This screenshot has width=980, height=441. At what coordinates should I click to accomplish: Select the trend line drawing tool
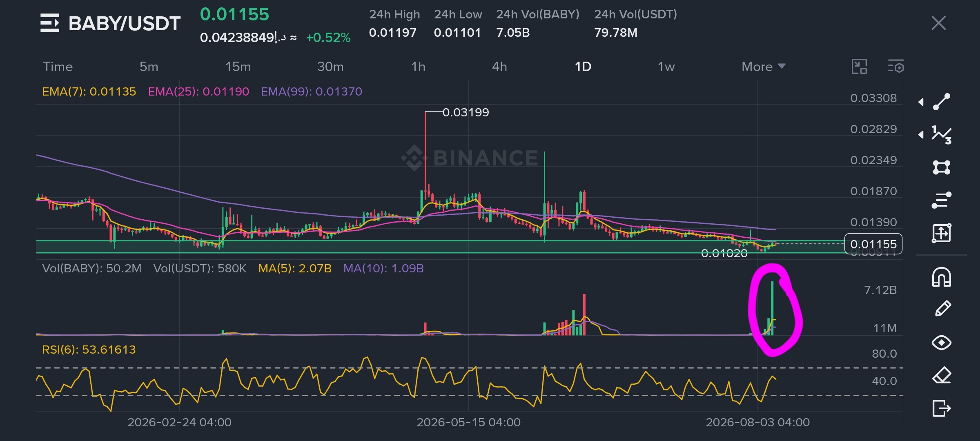(x=942, y=102)
